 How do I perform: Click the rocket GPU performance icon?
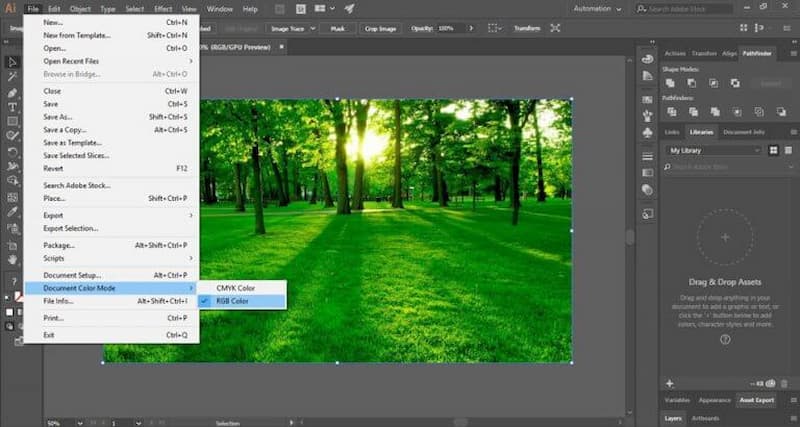pyautogui.click(x=349, y=9)
